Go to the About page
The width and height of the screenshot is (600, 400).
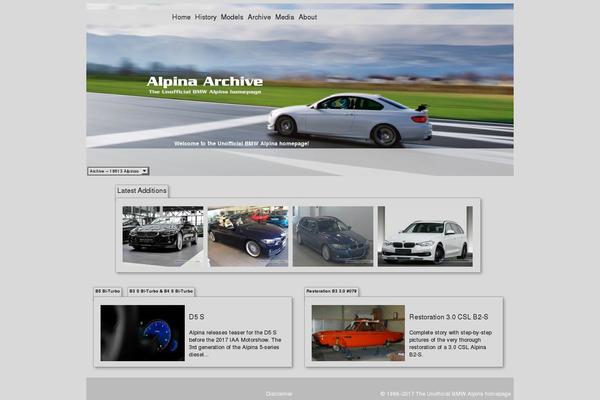click(308, 17)
